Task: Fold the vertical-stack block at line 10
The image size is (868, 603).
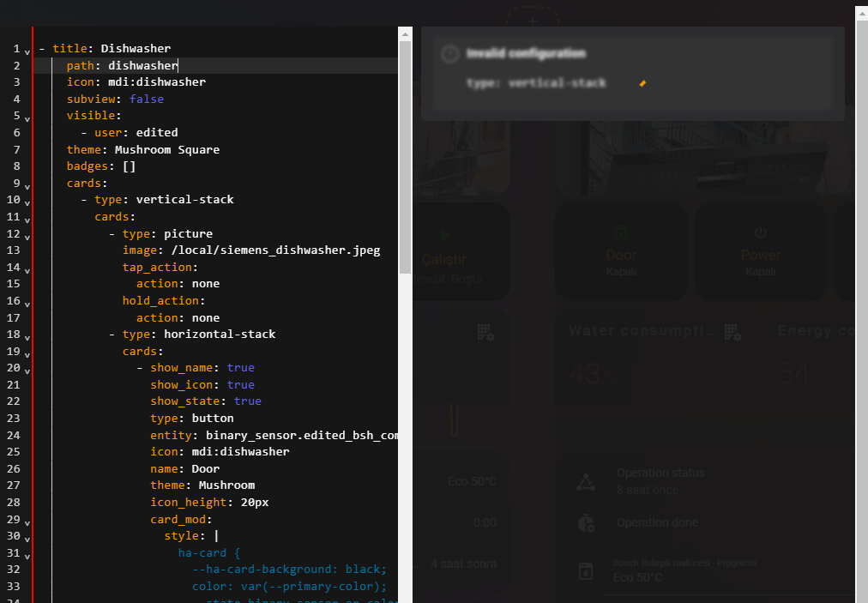Action: 27,203
